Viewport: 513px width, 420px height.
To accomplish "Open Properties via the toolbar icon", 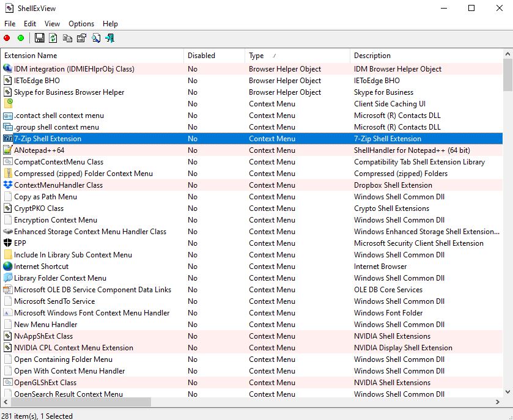I will tap(81, 38).
